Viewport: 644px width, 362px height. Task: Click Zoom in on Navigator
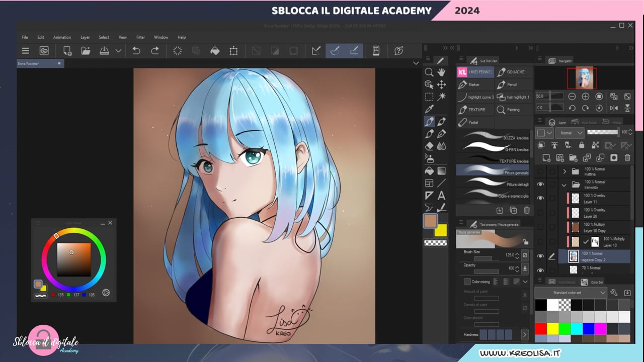(585, 96)
